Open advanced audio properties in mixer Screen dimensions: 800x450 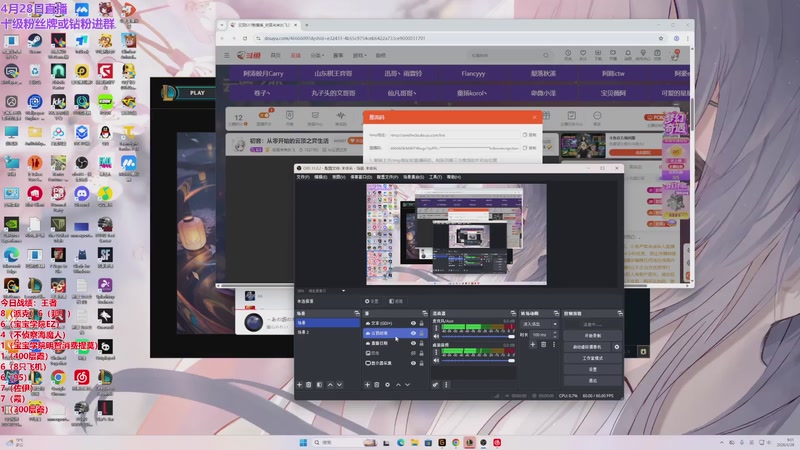[x=435, y=385]
